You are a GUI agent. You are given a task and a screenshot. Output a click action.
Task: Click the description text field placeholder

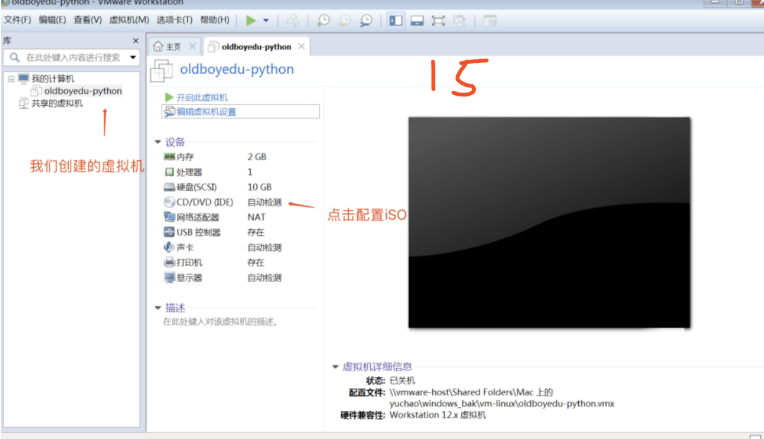pos(220,322)
